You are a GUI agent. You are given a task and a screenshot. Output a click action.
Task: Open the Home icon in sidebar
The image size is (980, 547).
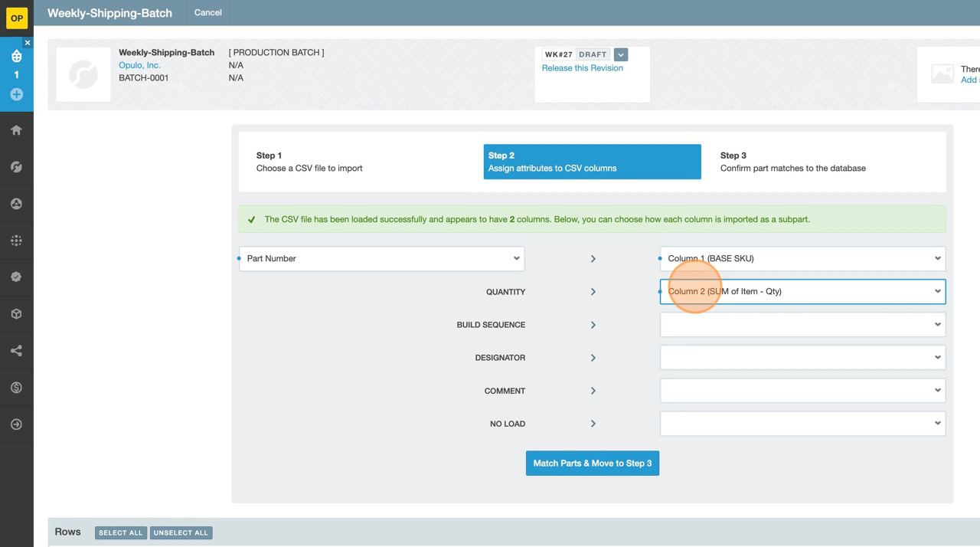(x=16, y=130)
